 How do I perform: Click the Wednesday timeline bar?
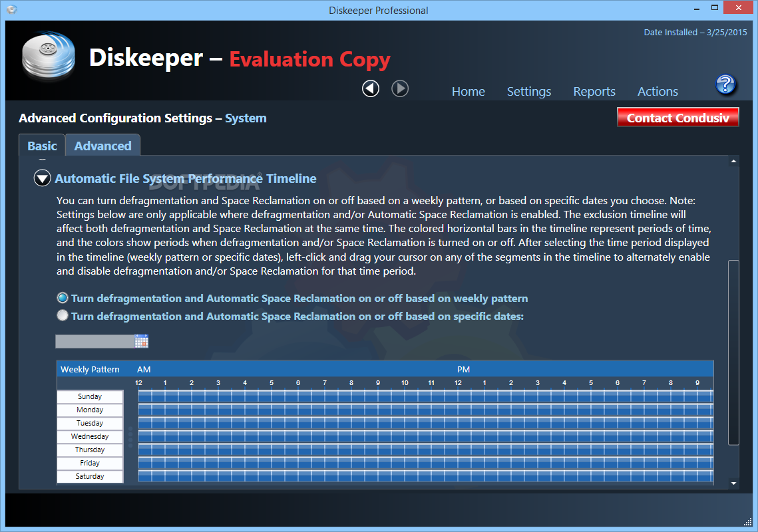point(425,436)
